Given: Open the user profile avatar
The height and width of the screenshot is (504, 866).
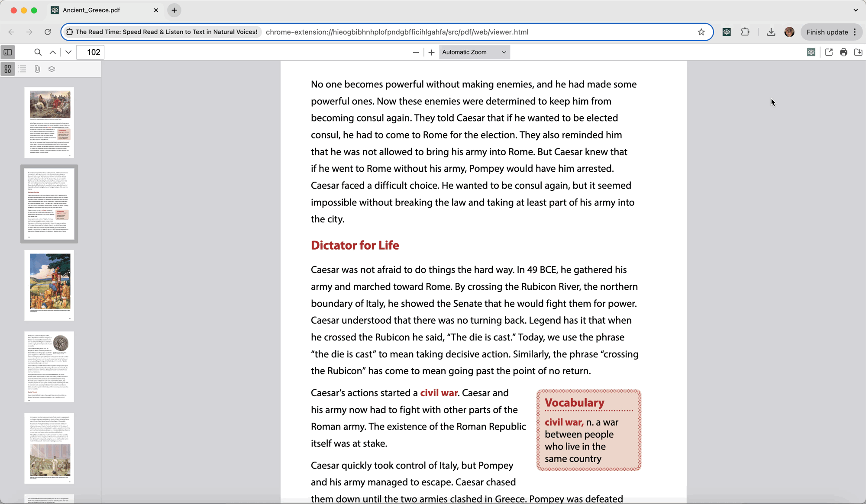Looking at the screenshot, I should click(x=789, y=32).
